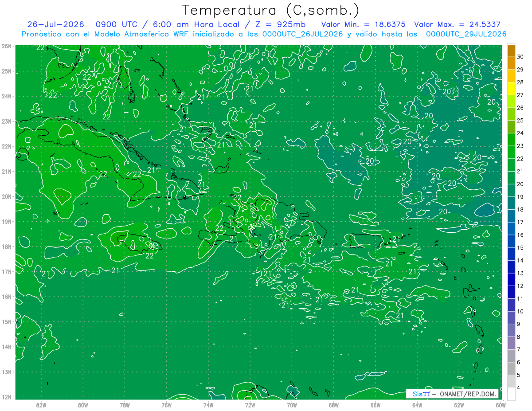This screenshot has height=411, width=532.
Task: Click the 66W longitude axis label
Action: click(375, 405)
